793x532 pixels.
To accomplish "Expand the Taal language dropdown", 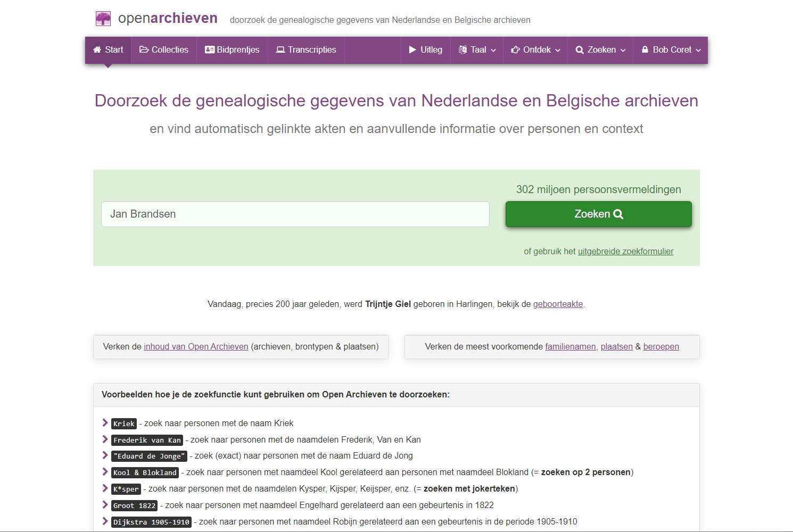I will 477,50.
